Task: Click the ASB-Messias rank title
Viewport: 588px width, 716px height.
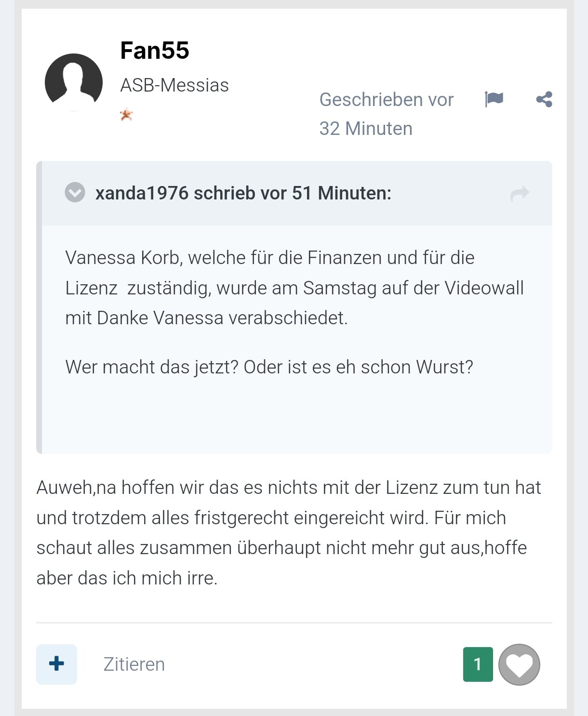Action: tap(174, 85)
